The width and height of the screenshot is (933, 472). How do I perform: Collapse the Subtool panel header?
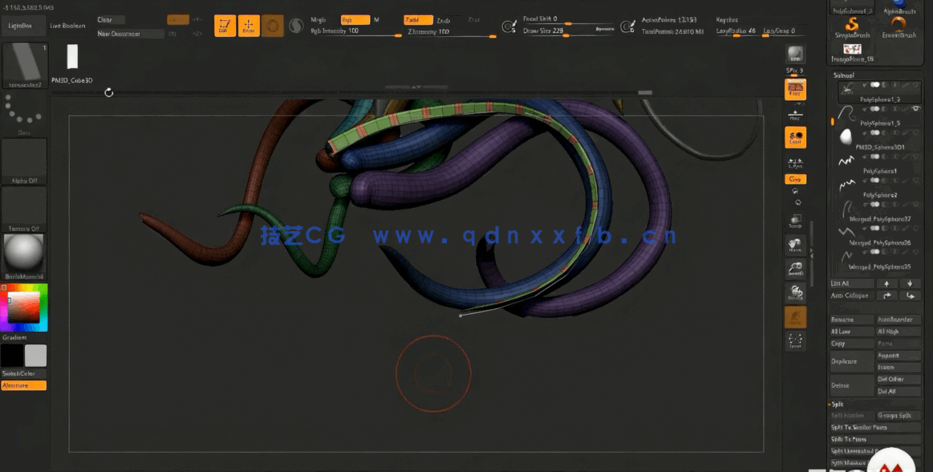pos(844,75)
